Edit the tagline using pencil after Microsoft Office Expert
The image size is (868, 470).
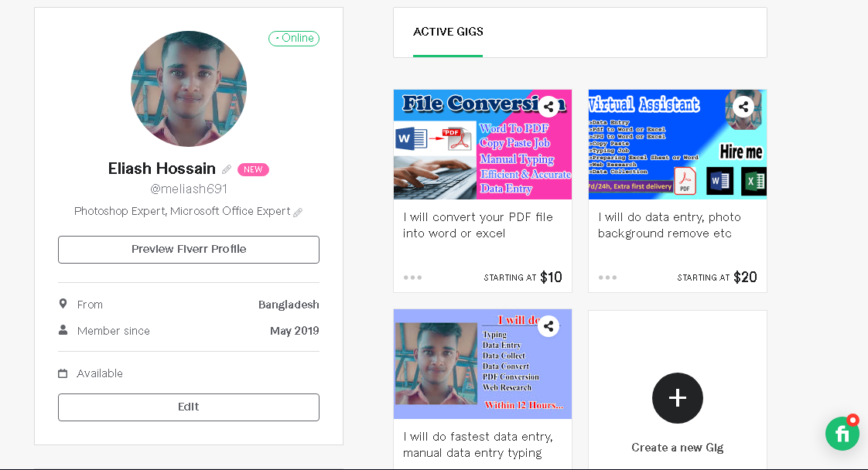point(298,213)
